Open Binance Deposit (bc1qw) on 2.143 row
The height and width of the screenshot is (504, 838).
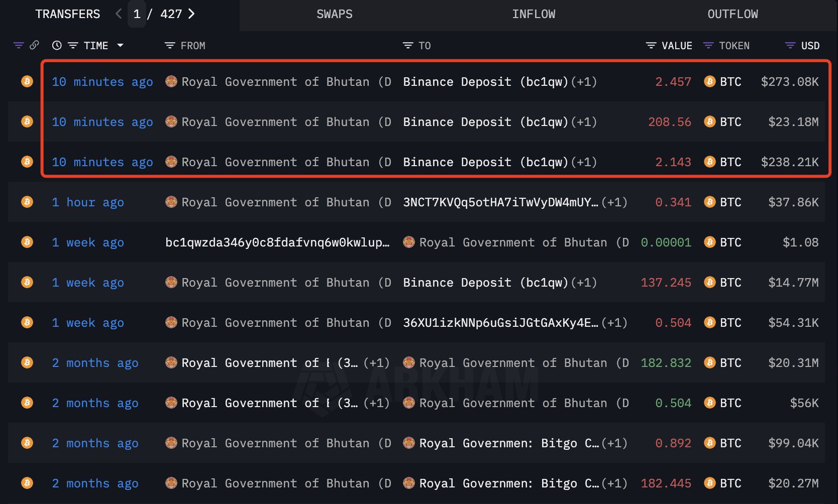coord(485,162)
